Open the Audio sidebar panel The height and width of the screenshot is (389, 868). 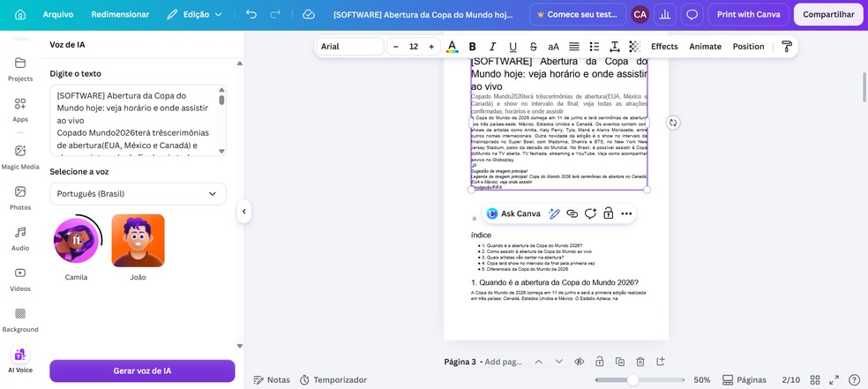(x=20, y=238)
